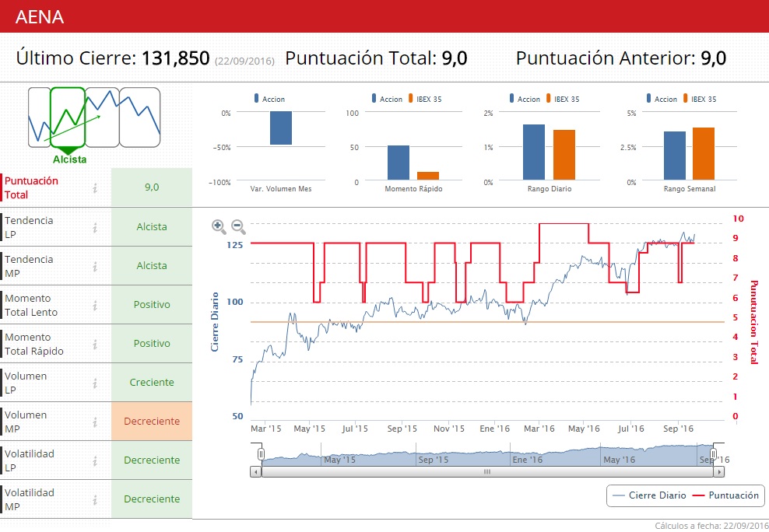Image resolution: width=769 pixels, height=532 pixels.
Task: Click the blue Accion bar in Momento Rápido
Action: (x=399, y=163)
